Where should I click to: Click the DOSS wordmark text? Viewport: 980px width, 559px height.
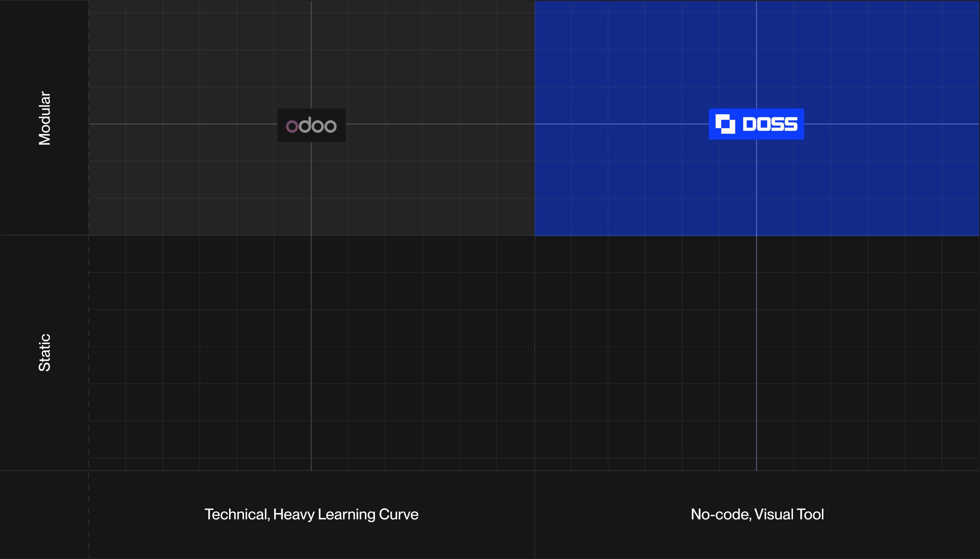point(770,124)
